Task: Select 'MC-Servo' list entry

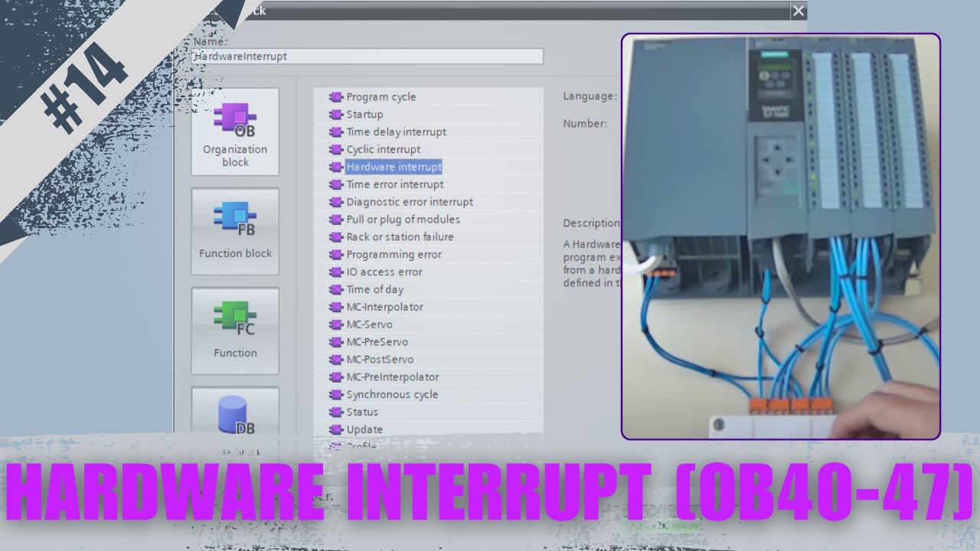Action: (x=369, y=325)
